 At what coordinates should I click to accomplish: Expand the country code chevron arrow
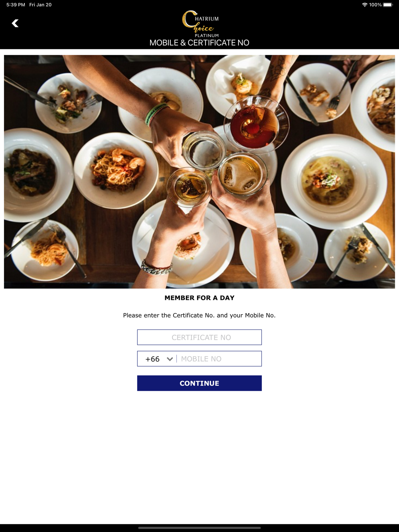[x=170, y=359]
